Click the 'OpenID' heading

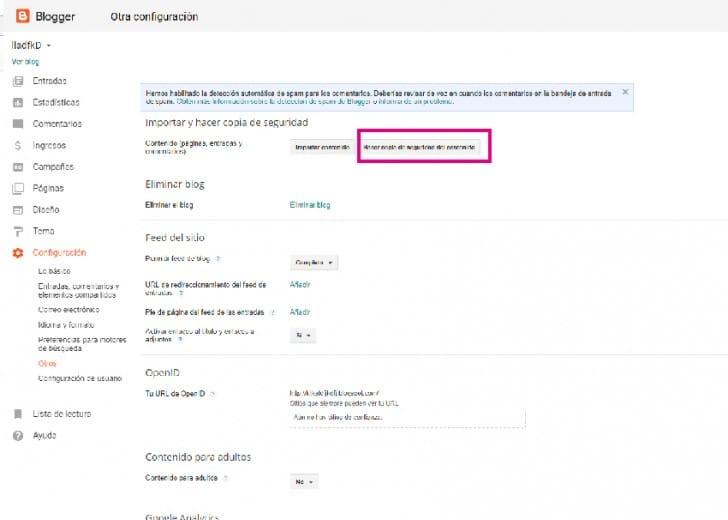tap(162, 373)
